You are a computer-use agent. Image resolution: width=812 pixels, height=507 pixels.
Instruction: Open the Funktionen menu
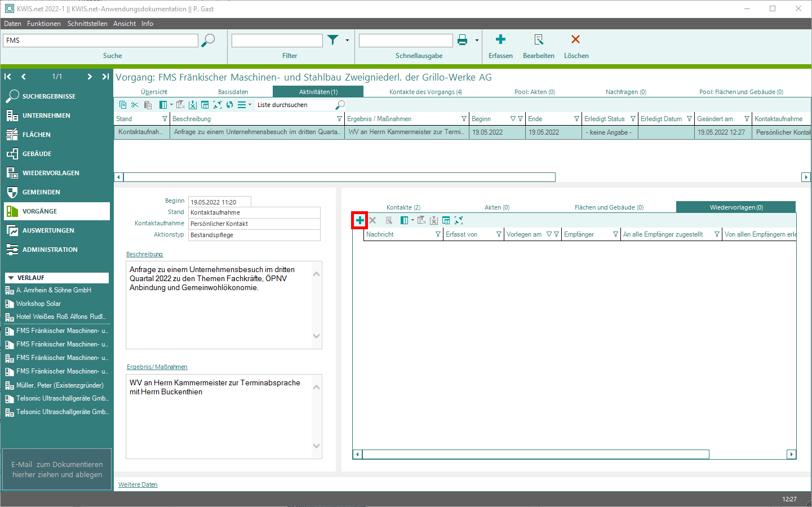[x=44, y=24]
